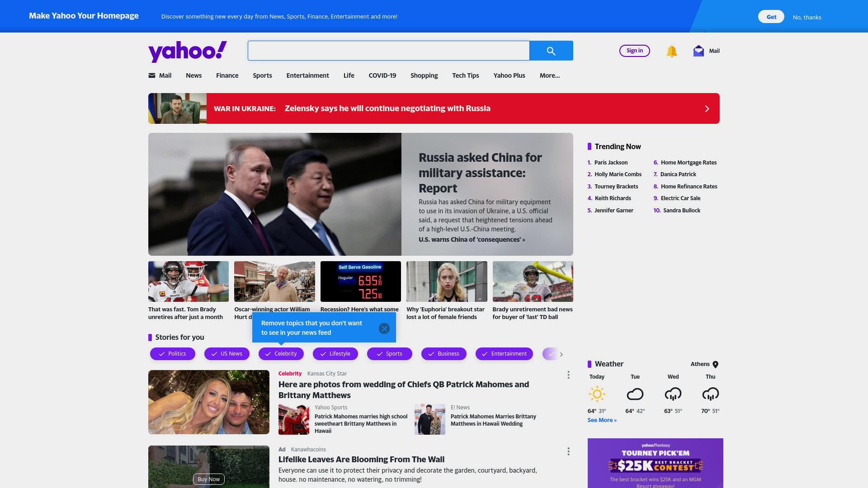Click Paris Jackson trending topic
868x488 pixels.
pyautogui.click(x=611, y=163)
